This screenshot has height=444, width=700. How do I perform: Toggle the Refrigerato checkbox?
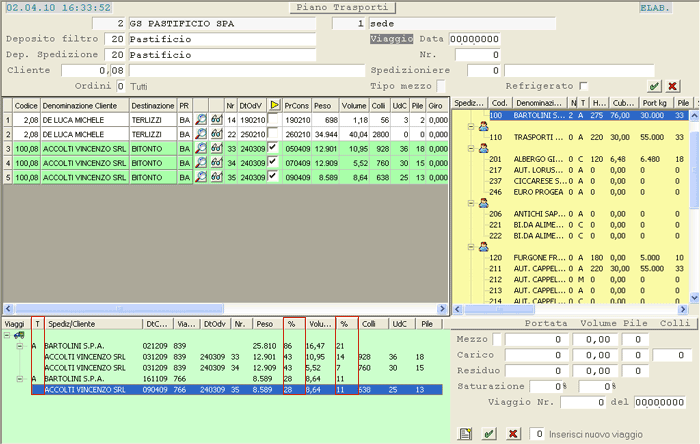coord(583,86)
